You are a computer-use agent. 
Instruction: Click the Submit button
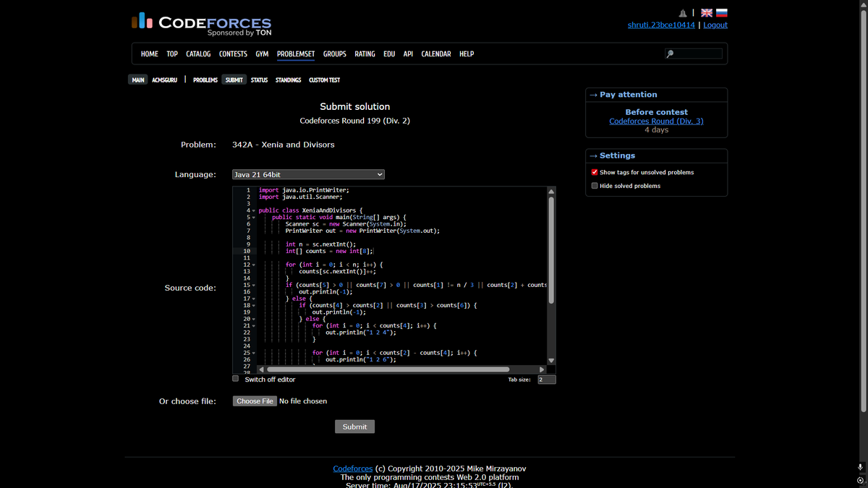tap(354, 427)
